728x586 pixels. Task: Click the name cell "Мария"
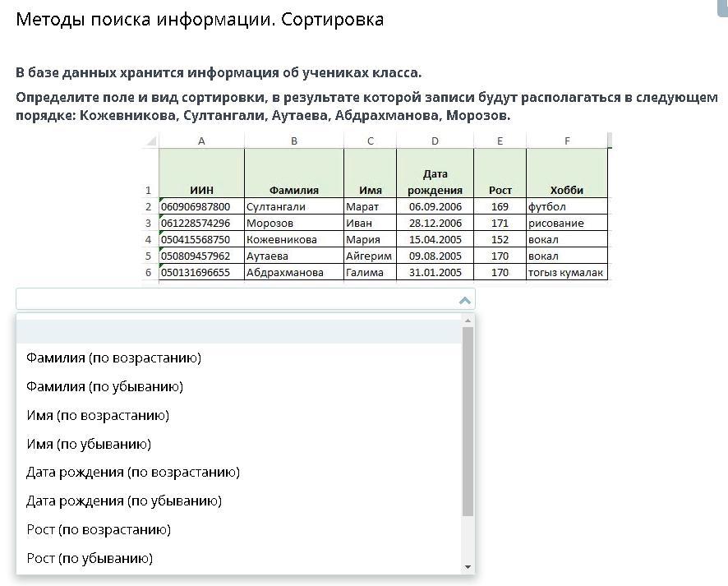[370, 239]
